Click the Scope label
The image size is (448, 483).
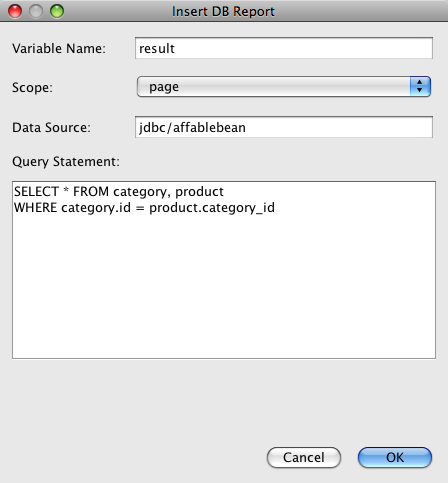32,88
